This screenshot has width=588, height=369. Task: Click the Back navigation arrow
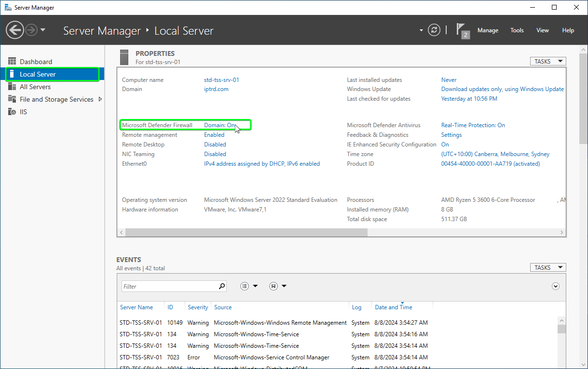(14, 30)
